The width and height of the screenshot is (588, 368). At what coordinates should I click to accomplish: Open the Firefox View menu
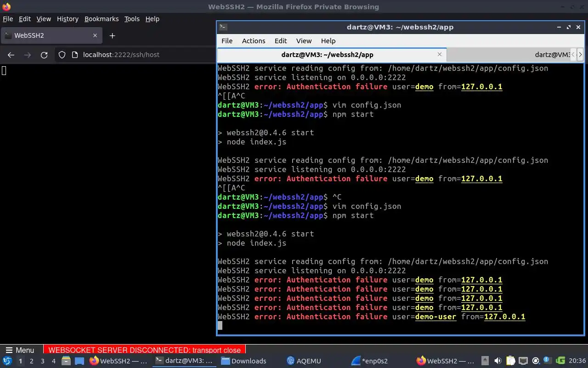44,19
